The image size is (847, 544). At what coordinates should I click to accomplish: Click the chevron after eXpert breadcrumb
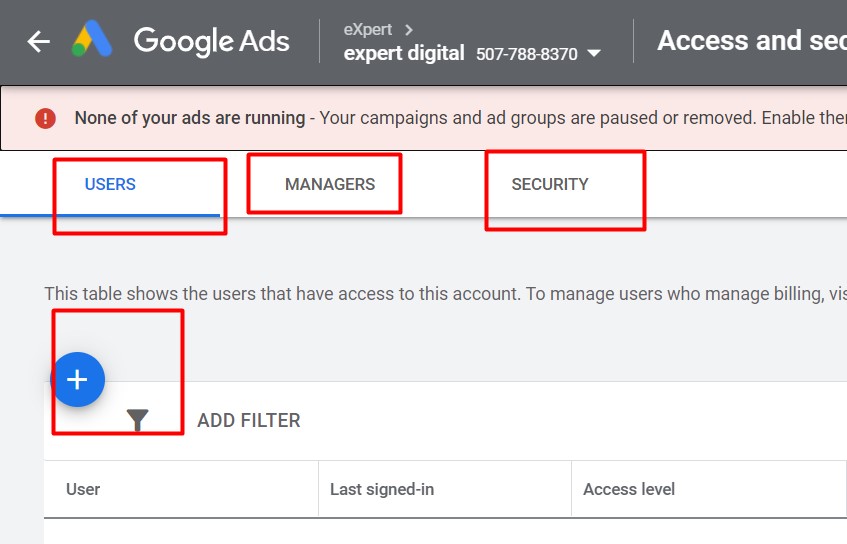coord(409,30)
